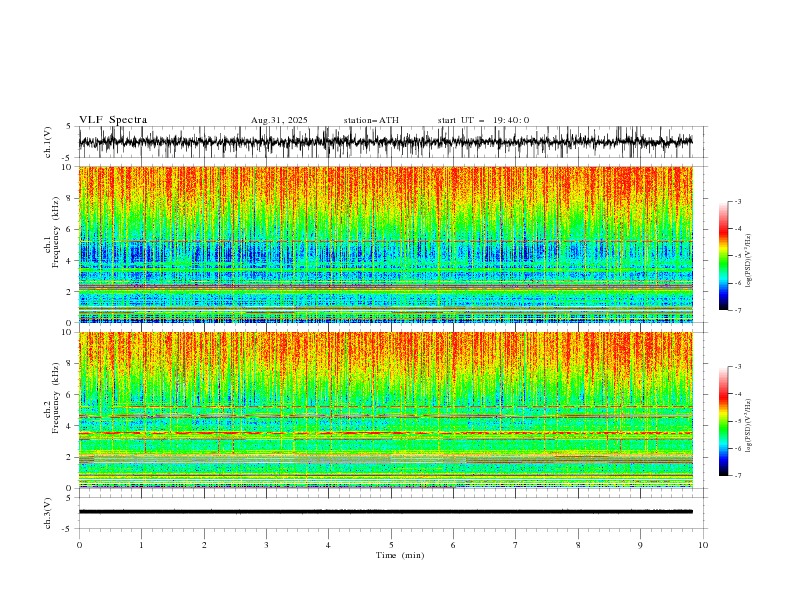Click the log(PSD) label beside ch.1 color bar
This screenshot has width=792, height=612.
click(749, 261)
